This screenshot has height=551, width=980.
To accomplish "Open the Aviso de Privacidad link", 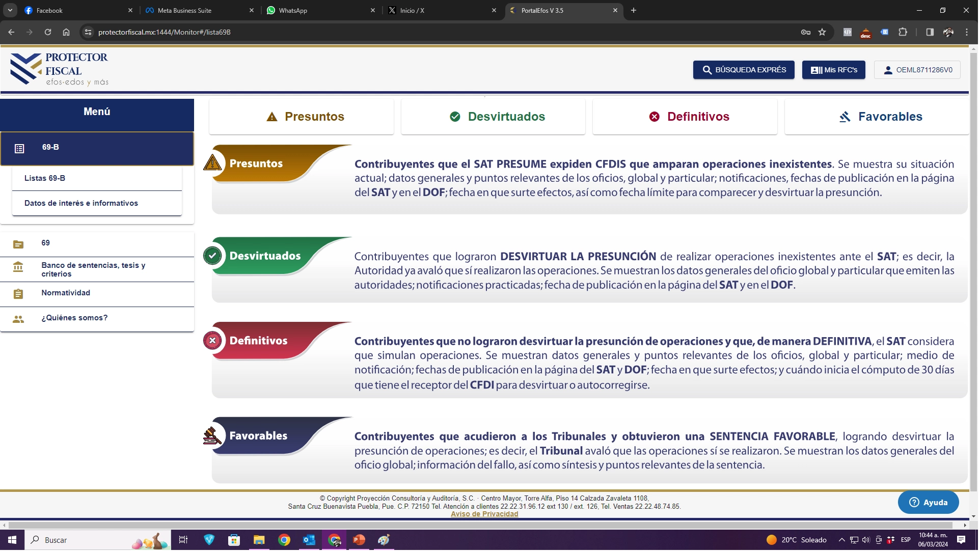I will tap(485, 514).
